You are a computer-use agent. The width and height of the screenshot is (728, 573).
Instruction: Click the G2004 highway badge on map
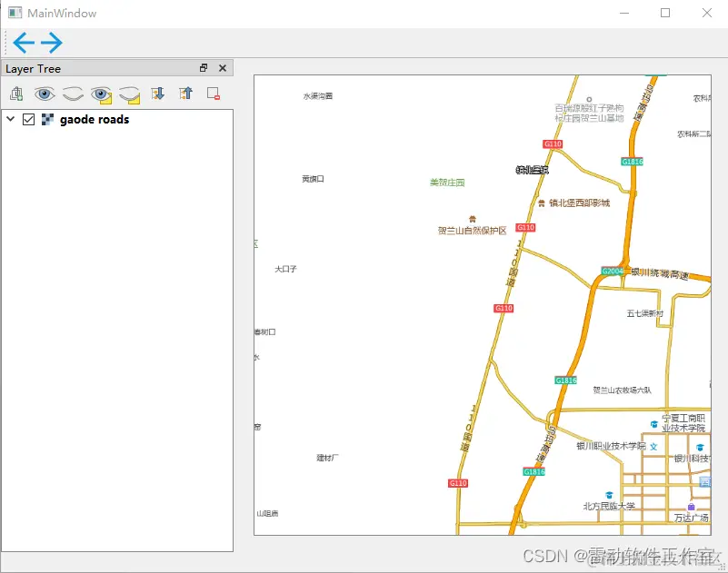point(613,271)
